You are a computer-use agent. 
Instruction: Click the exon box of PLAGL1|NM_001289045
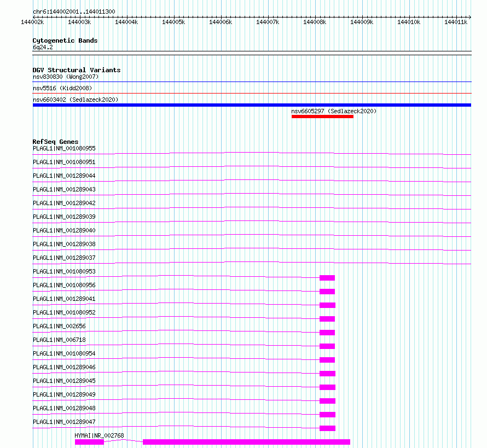[x=327, y=387]
